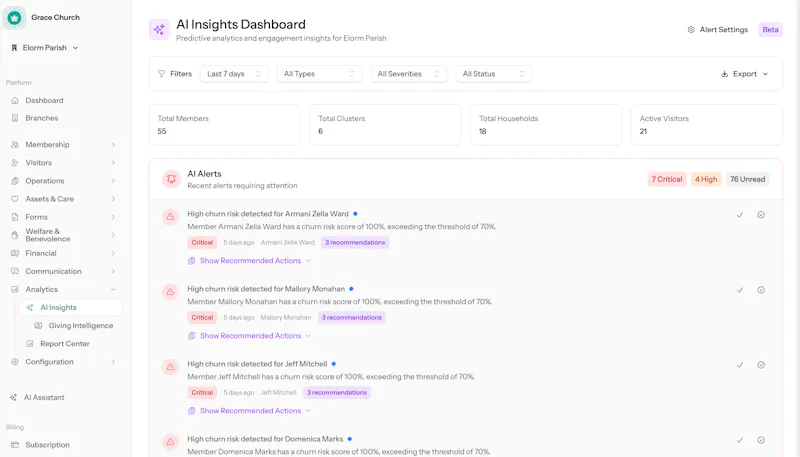Open the Export menu
This screenshot has height=457, width=800.
(744, 74)
